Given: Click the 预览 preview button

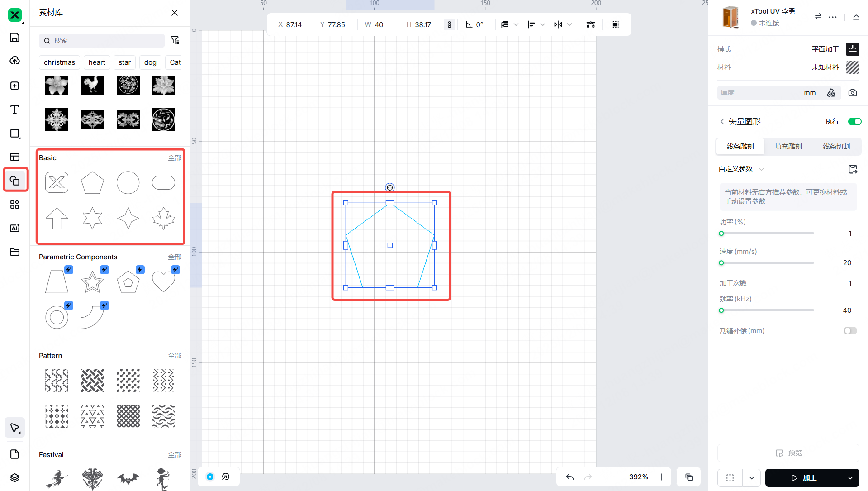Looking at the screenshot, I should click(x=788, y=453).
